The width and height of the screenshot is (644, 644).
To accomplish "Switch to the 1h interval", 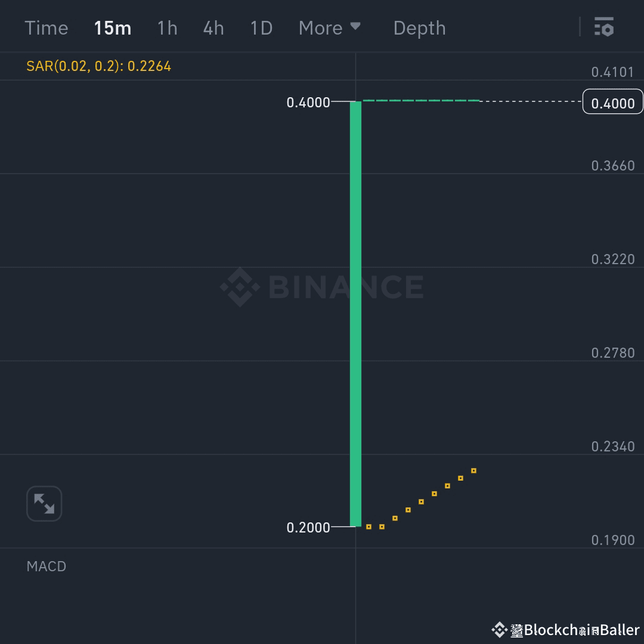I will pyautogui.click(x=167, y=27).
